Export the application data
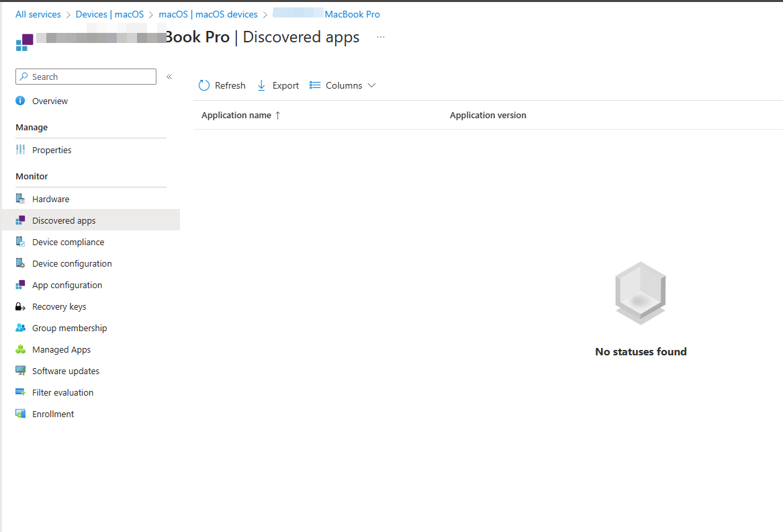The image size is (783, 532). (x=277, y=85)
